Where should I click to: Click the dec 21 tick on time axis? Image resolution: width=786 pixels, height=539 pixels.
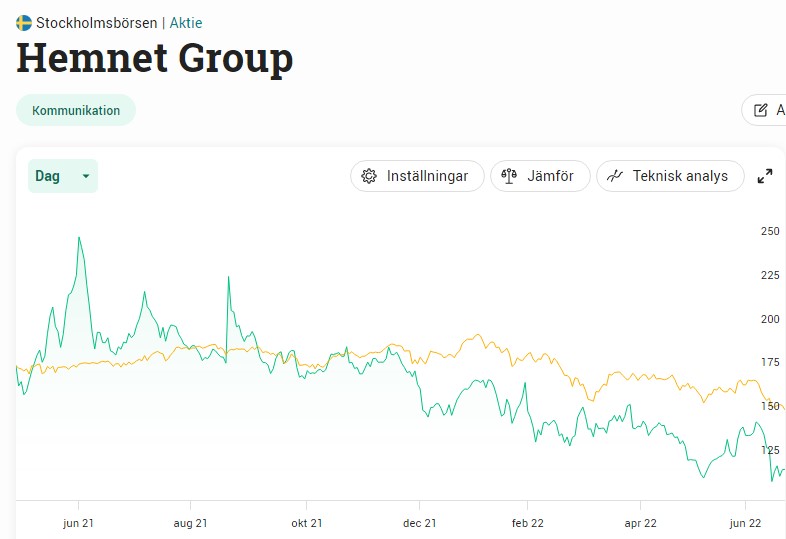[420, 523]
